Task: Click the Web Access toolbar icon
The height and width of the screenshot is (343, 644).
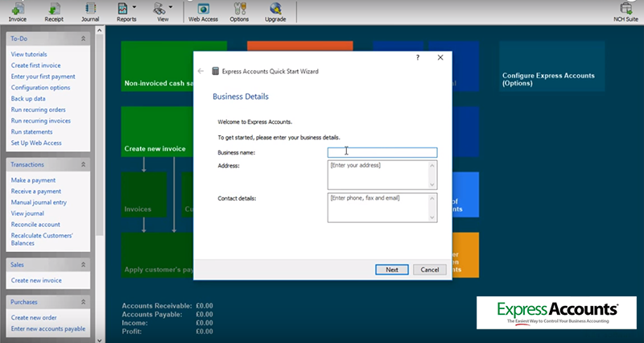Action: point(204,11)
